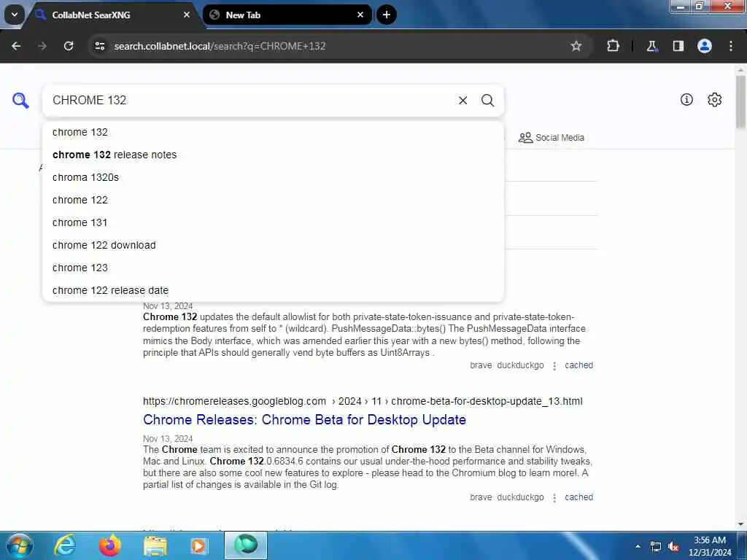Open a new tab with the plus button
This screenshot has height=560, width=747.
coord(387,15)
